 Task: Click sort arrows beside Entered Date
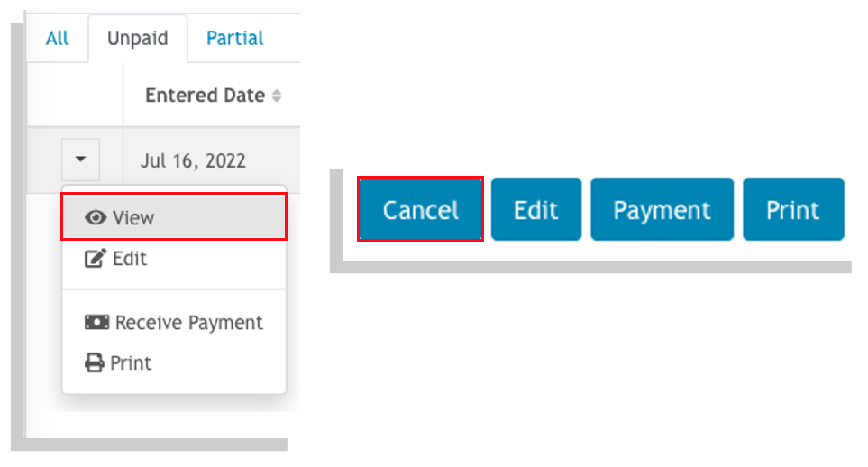click(x=277, y=96)
